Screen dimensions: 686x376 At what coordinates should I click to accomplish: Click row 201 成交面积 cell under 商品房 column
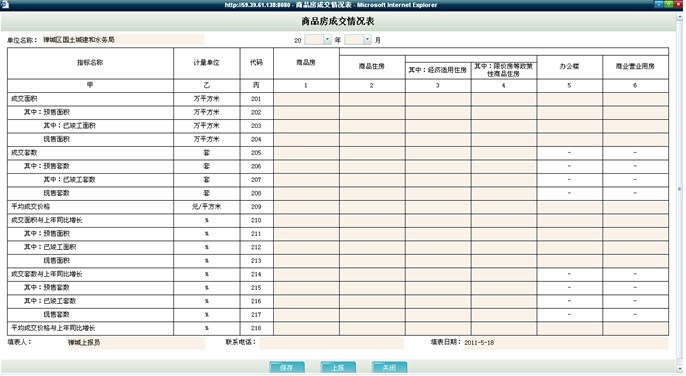point(307,99)
